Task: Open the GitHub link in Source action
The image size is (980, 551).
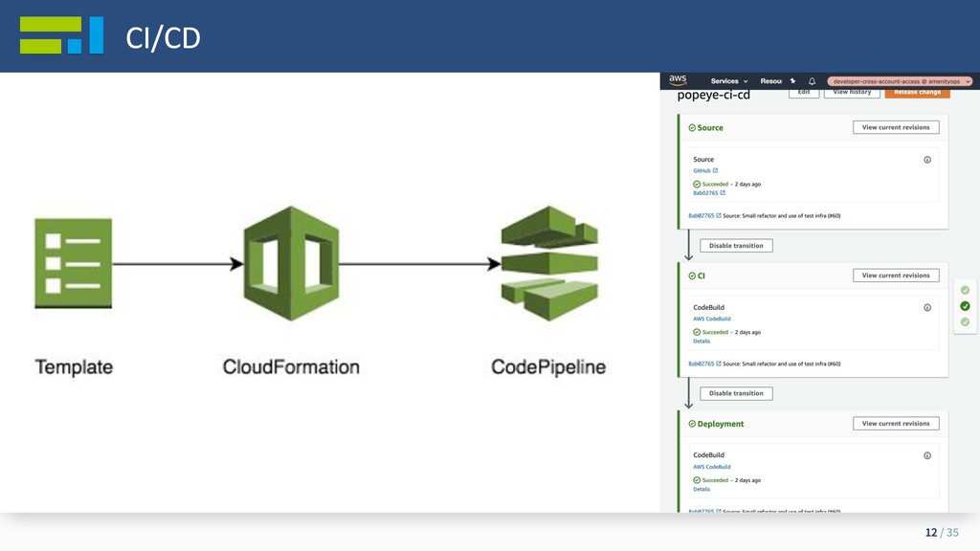Action: (702, 170)
